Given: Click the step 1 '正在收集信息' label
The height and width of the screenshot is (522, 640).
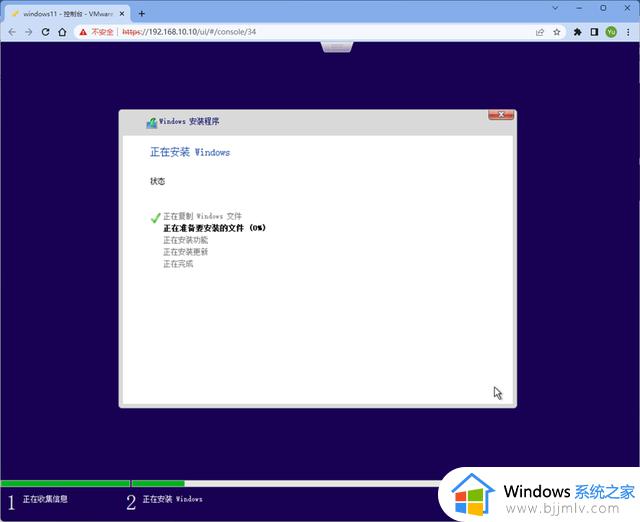Looking at the screenshot, I should coord(45,499).
